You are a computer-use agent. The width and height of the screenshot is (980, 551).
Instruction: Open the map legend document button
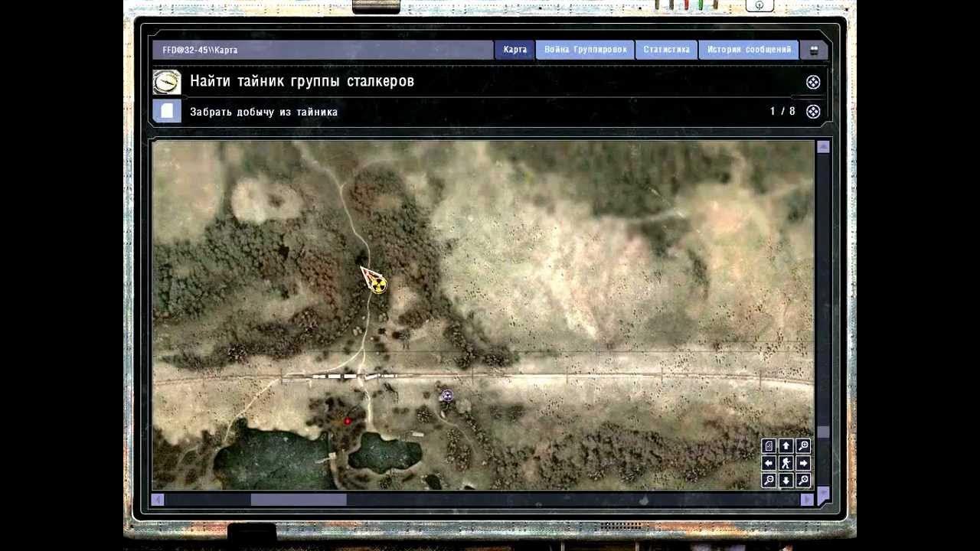point(769,446)
